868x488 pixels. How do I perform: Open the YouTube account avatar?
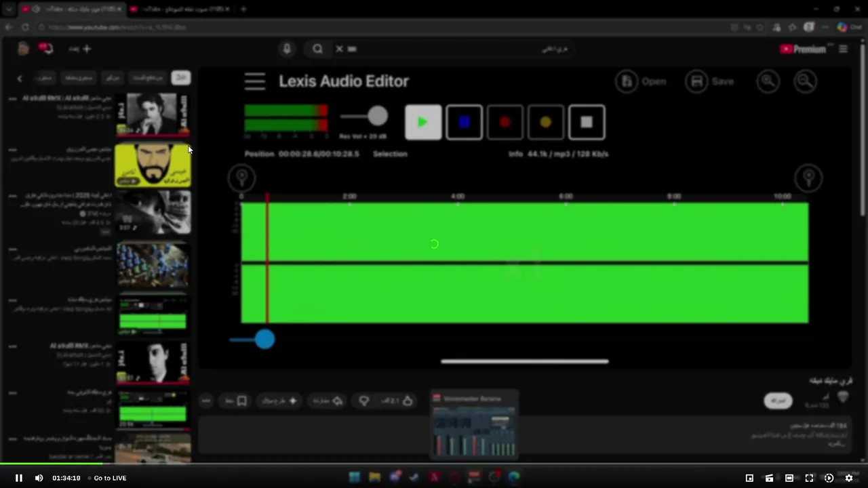(24, 49)
